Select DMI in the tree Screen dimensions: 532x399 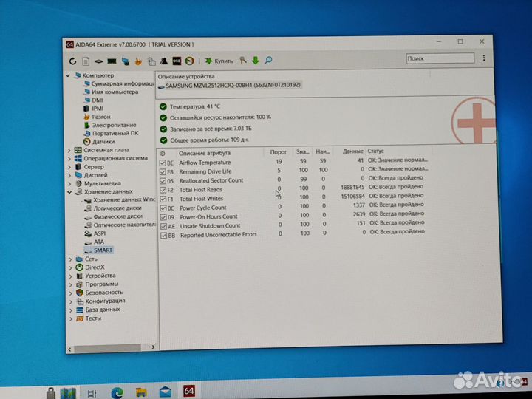click(x=93, y=100)
